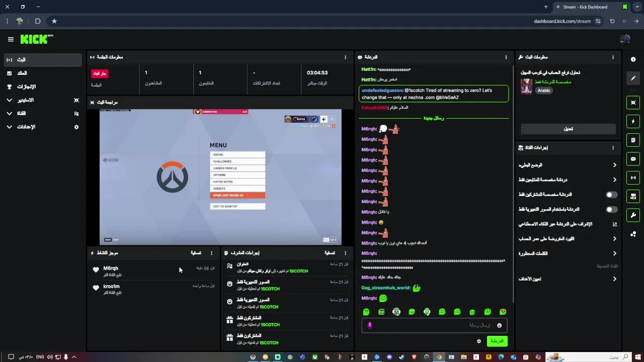Screen dimensions: 644x362
Task: Click the purple microphone icon in chat input
Action: (x=370, y=325)
